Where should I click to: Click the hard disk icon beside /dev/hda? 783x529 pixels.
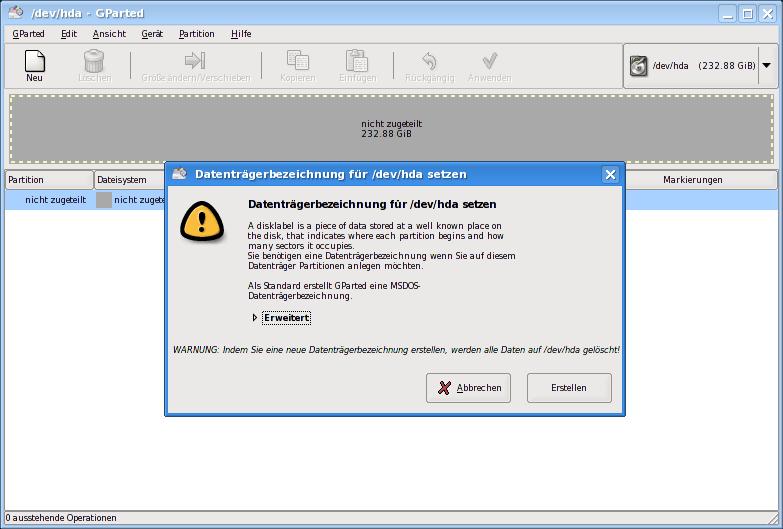point(638,66)
